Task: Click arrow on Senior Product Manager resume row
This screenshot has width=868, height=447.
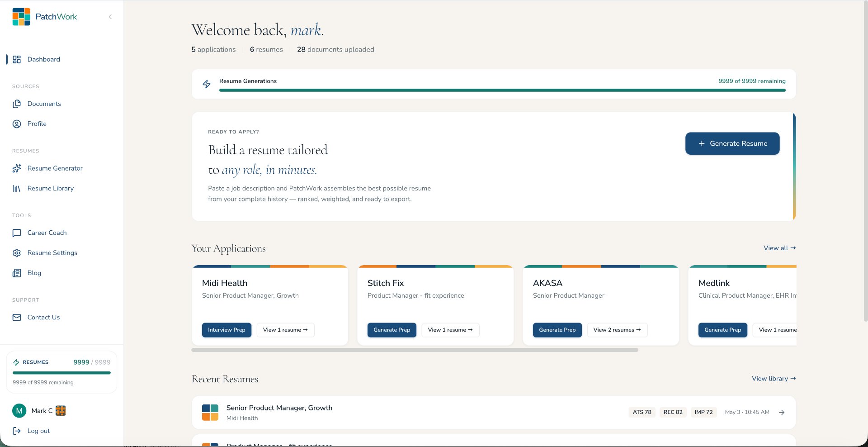Action: point(782,412)
